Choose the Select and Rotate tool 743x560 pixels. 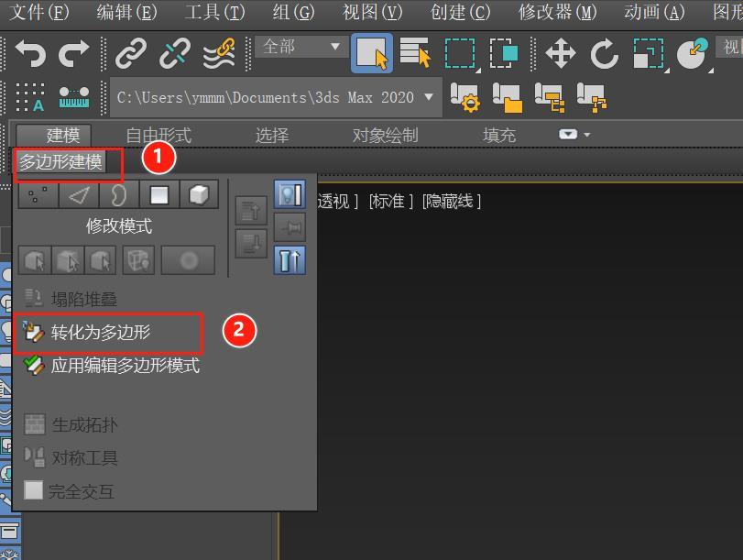coord(604,54)
